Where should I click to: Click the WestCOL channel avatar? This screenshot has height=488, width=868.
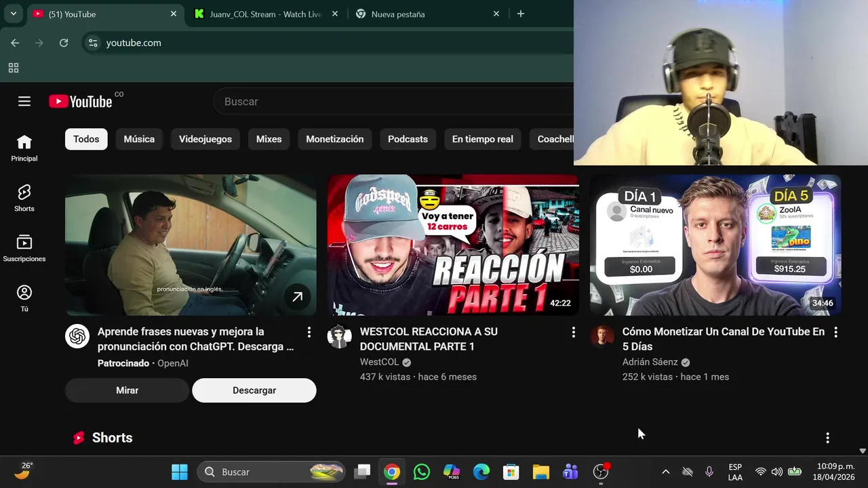pyautogui.click(x=340, y=336)
